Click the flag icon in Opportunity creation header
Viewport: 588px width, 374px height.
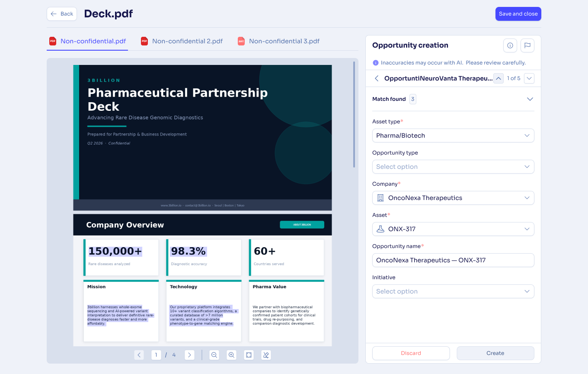(527, 45)
